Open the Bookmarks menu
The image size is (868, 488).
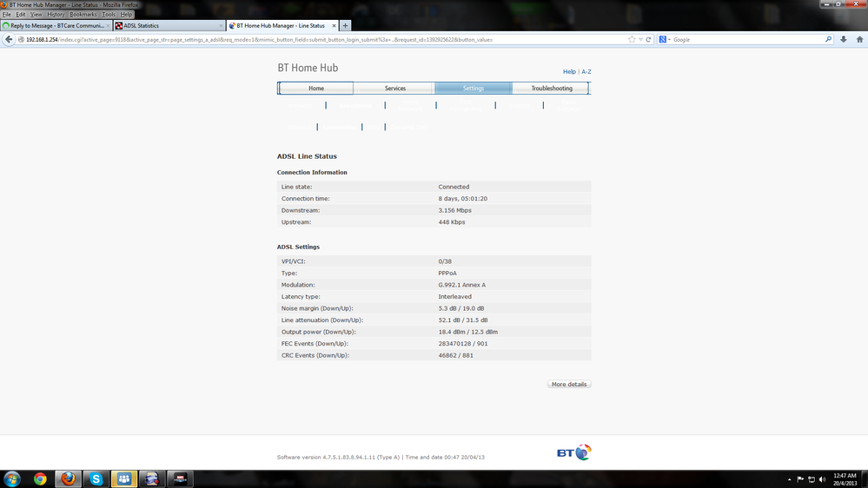83,15
